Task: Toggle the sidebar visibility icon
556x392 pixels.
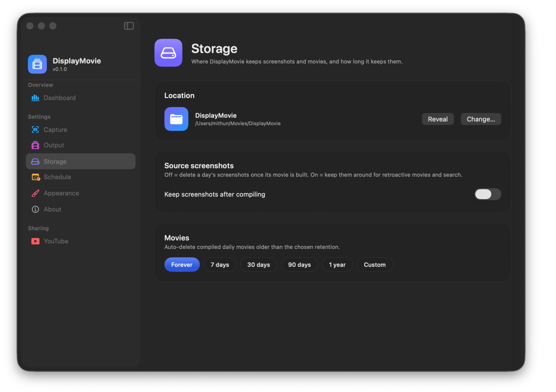Action: tap(129, 26)
